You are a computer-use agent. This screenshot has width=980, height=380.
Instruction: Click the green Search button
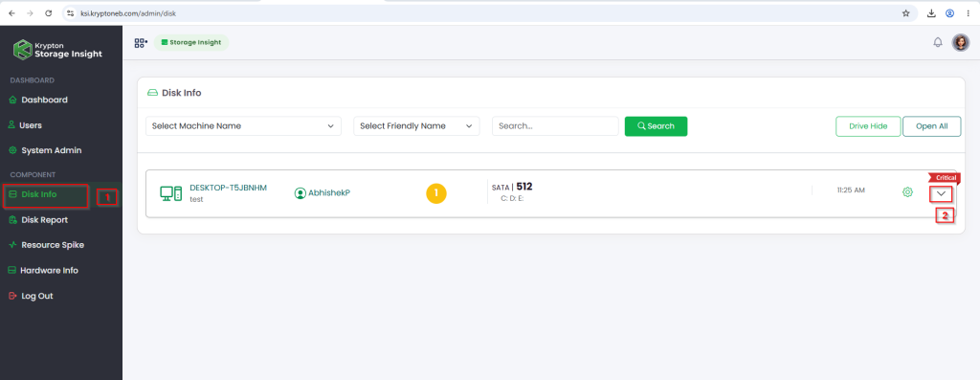657,125
